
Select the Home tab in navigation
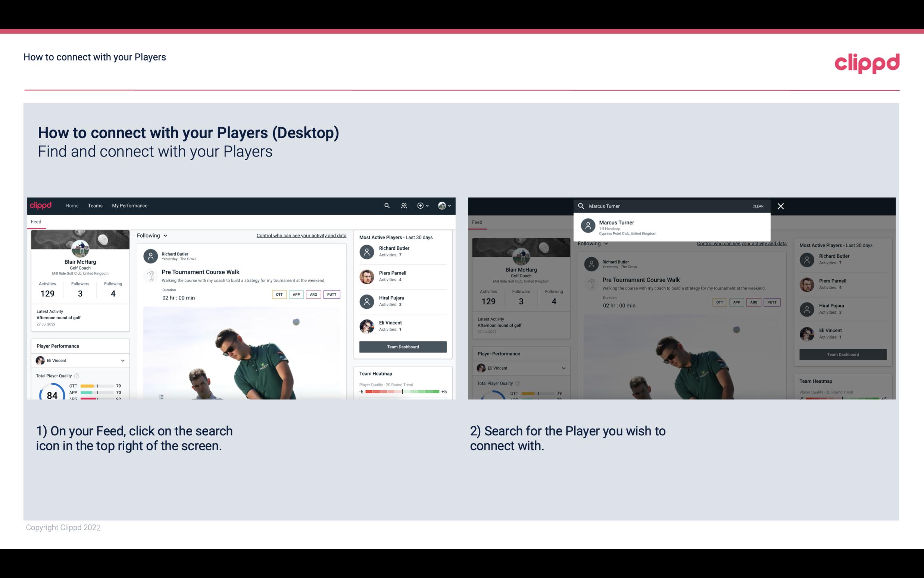[x=72, y=205]
